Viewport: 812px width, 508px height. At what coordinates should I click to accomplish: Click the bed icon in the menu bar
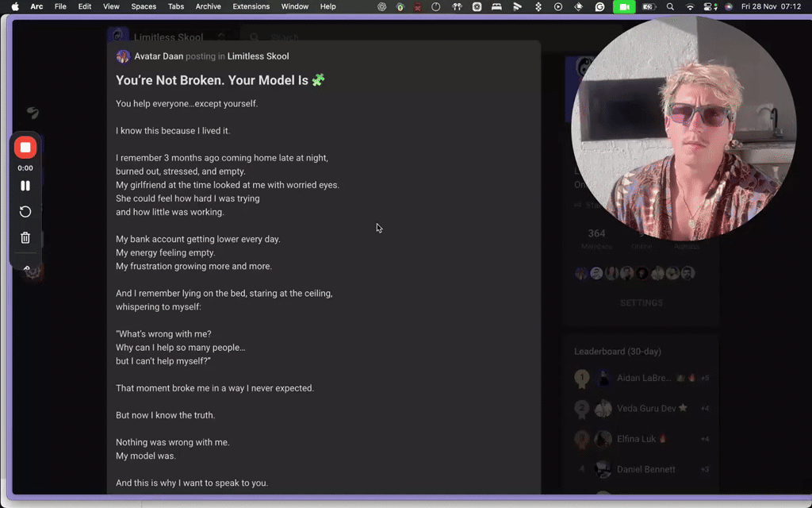[496, 6]
